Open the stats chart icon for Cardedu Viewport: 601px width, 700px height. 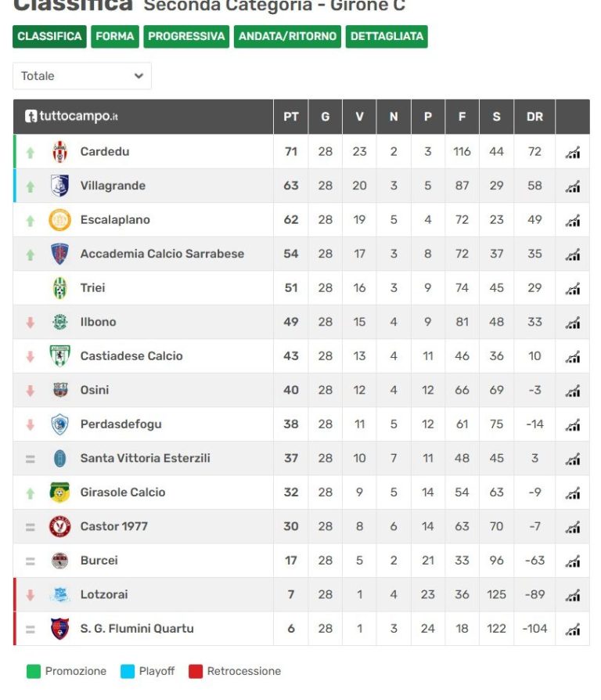(573, 152)
